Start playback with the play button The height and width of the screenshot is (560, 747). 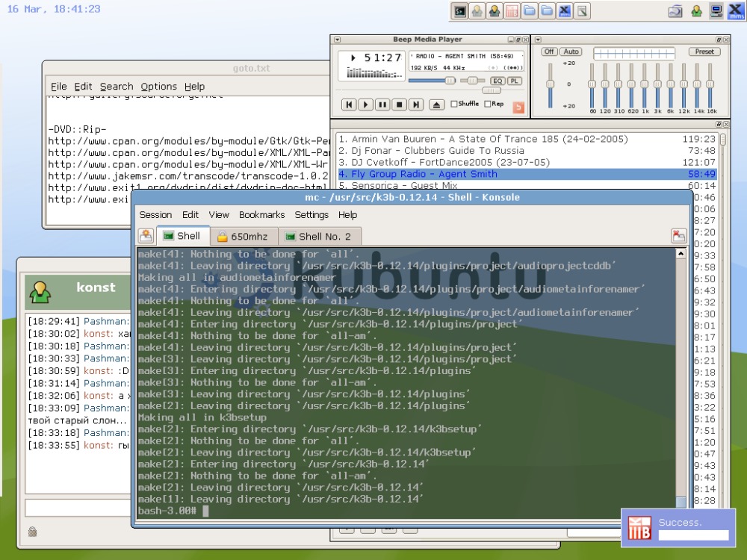coord(365,105)
